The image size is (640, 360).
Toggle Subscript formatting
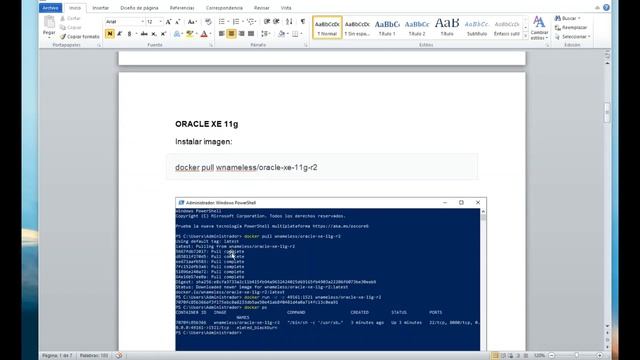[153, 34]
